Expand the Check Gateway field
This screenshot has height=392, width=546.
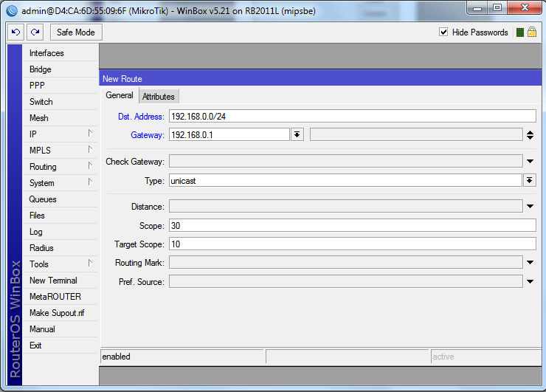530,162
